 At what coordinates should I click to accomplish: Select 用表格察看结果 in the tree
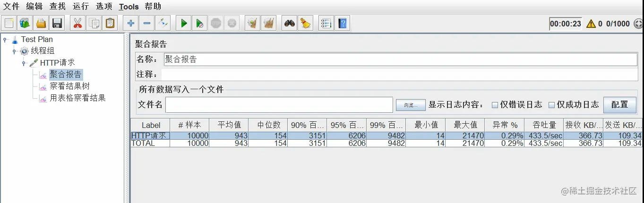[77, 98]
